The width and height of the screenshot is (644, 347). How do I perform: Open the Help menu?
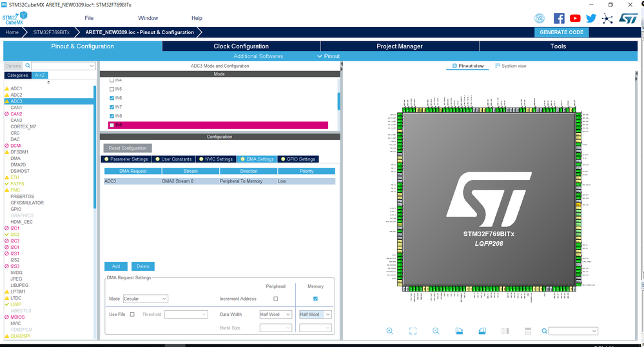[x=197, y=18]
